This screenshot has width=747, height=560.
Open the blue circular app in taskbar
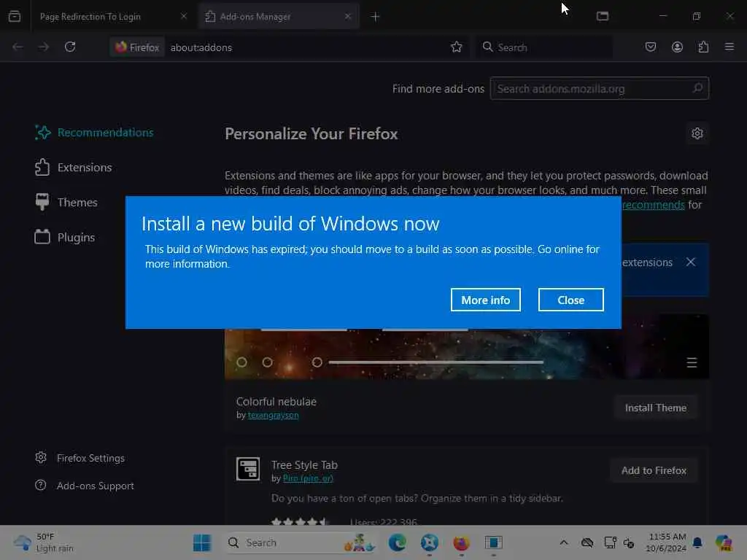pos(429,542)
